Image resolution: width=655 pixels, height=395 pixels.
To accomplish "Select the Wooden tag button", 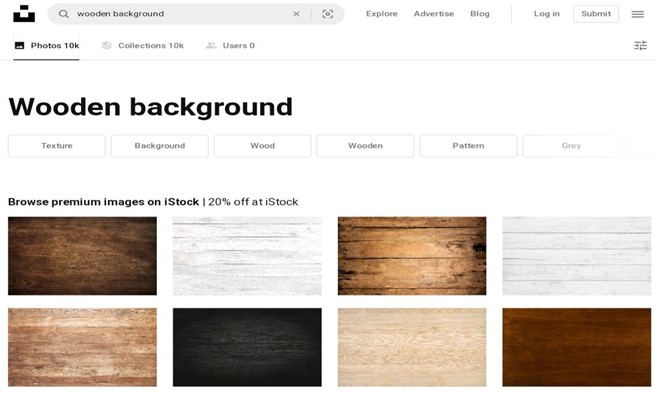I will click(365, 146).
